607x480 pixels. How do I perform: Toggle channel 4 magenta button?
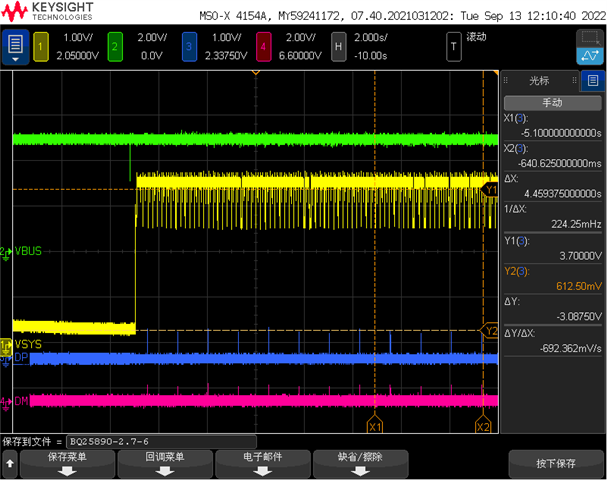pos(263,47)
